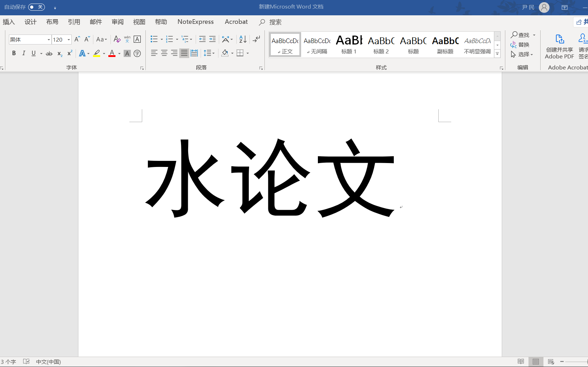Click Increase Indent icon

(x=212, y=39)
